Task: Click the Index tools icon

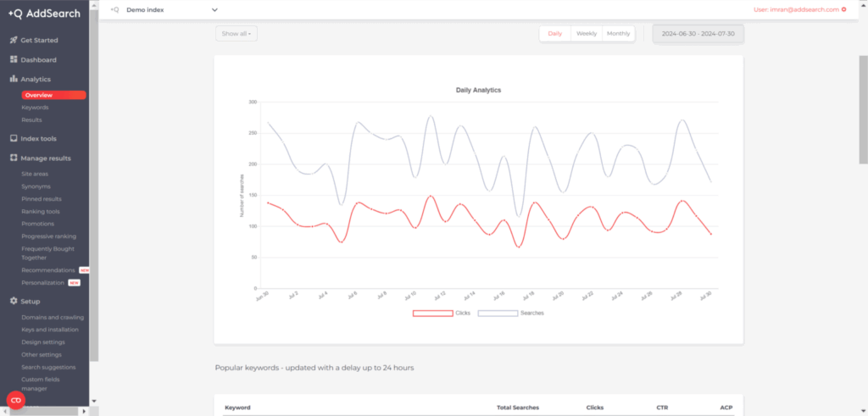Action: [14, 138]
